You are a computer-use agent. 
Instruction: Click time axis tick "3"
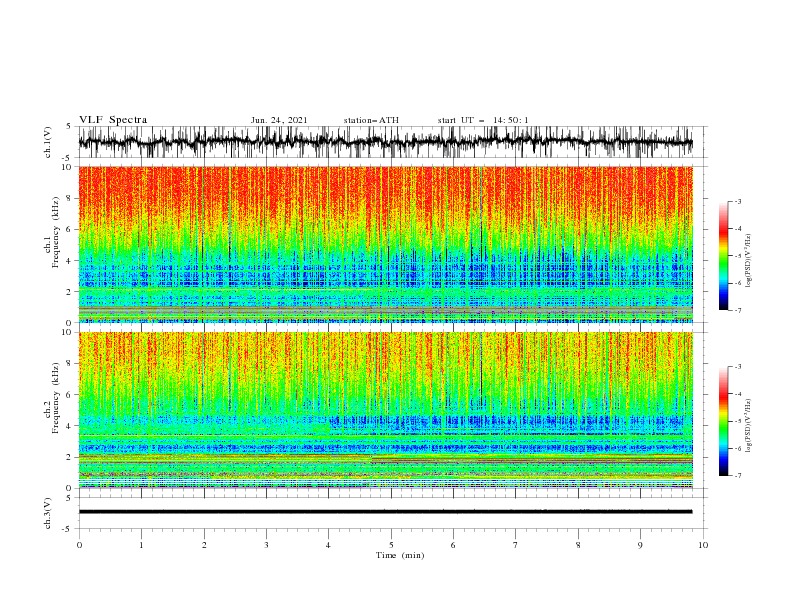[266, 546]
